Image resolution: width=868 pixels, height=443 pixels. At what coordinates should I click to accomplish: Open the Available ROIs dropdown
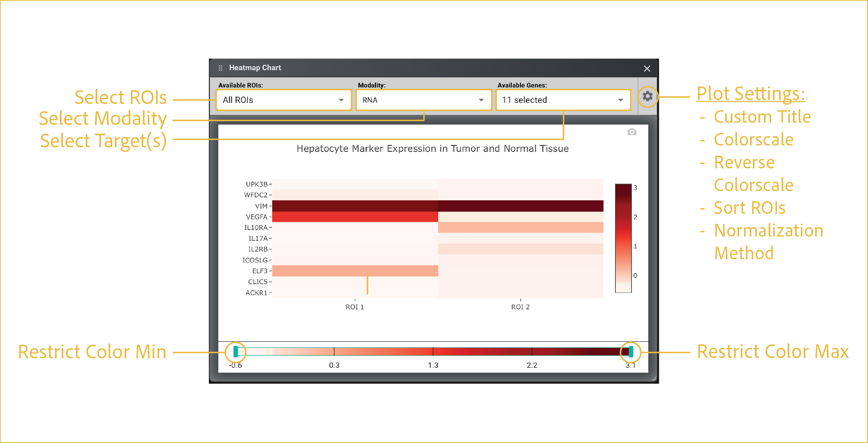[284, 100]
